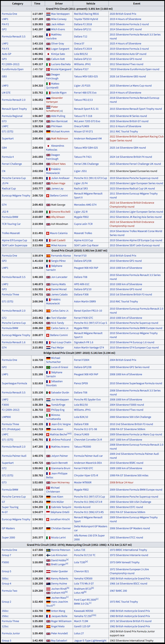Click the Fernando Alonso driver link
The image size is (165, 644).
click(x=61, y=256)
